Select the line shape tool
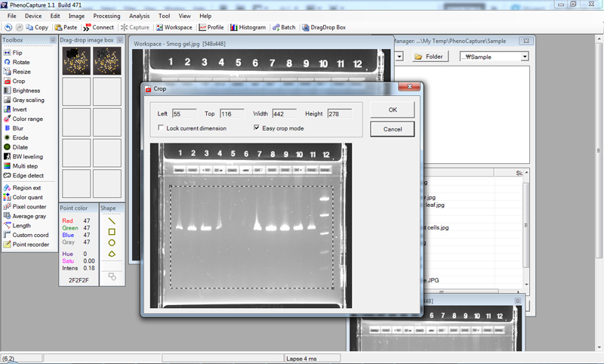604x364 pixels. click(x=112, y=221)
